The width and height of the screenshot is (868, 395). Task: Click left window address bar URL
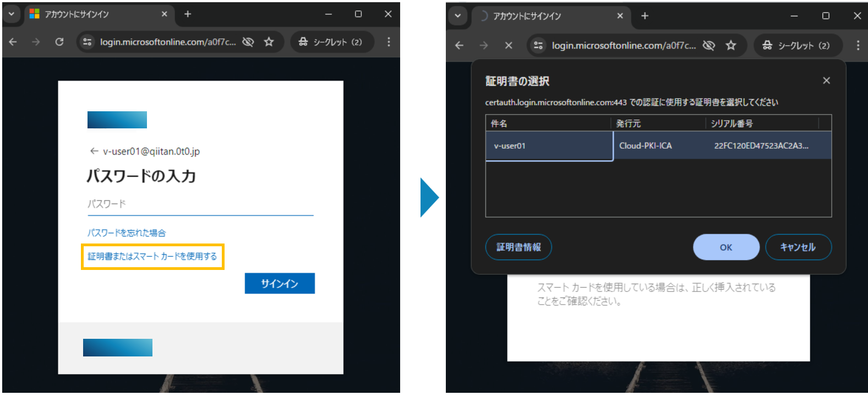pyautogui.click(x=168, y=42)
